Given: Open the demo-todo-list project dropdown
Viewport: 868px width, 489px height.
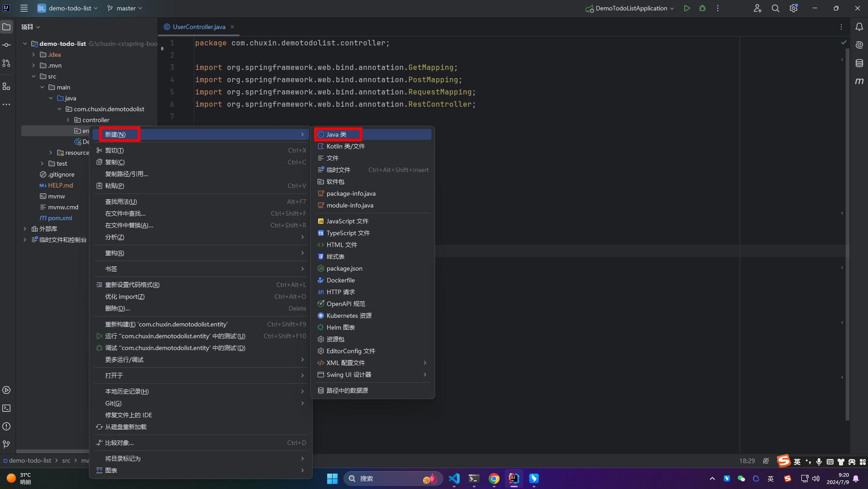Looking at the screenshot, I should (68, 8).
